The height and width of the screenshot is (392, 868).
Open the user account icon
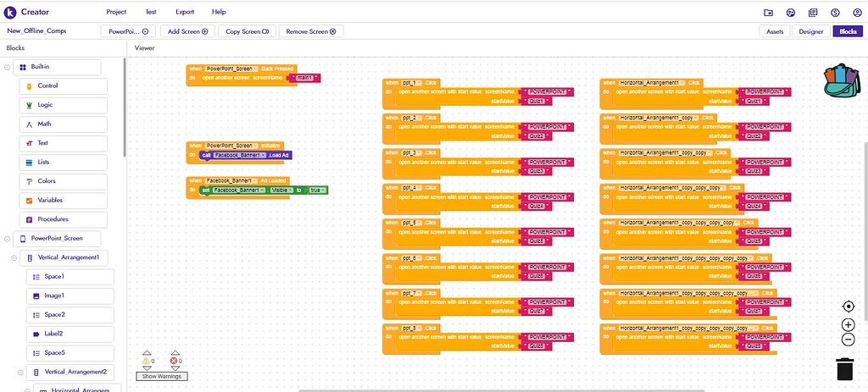(x=857, y=13)
